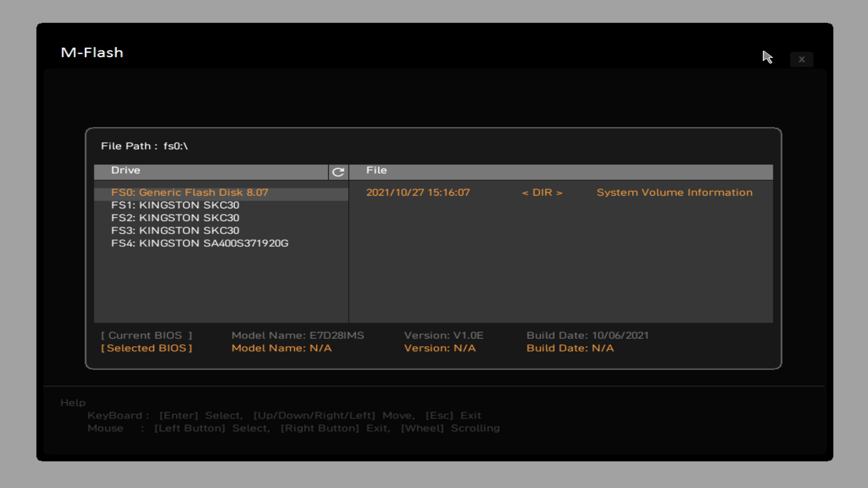868x488 pixels.
Task: Click the Selected BIOS label
Action: [x=146, y=348]
